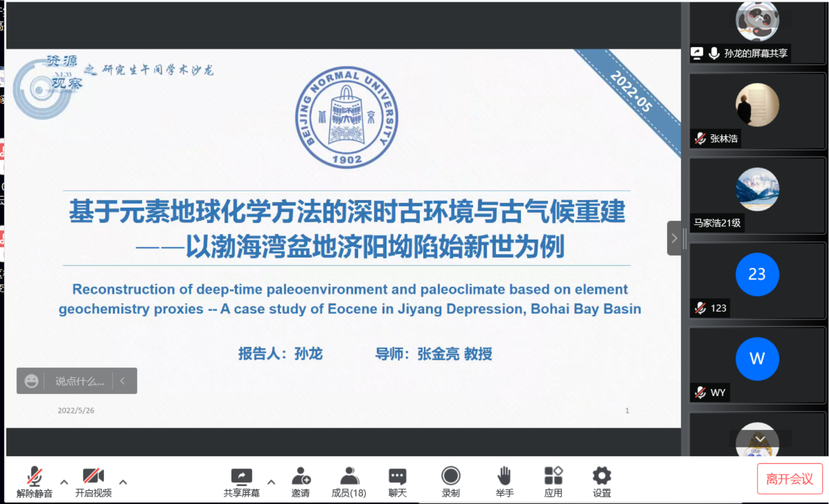Collapse participant video sidebar arrow
The height and width of the screenshot is (504, 829).
click(x=674, y=238)
